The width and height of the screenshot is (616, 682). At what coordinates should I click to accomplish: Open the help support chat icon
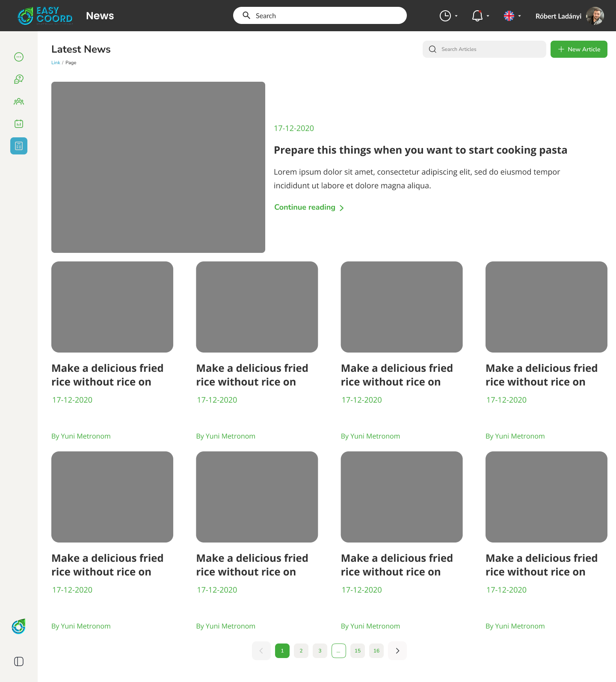(x=19, y=79)
